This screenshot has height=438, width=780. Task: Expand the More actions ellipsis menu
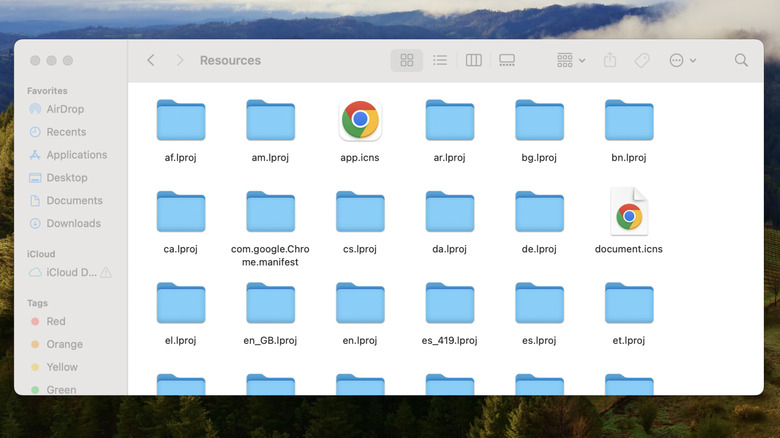coord(682,60)
